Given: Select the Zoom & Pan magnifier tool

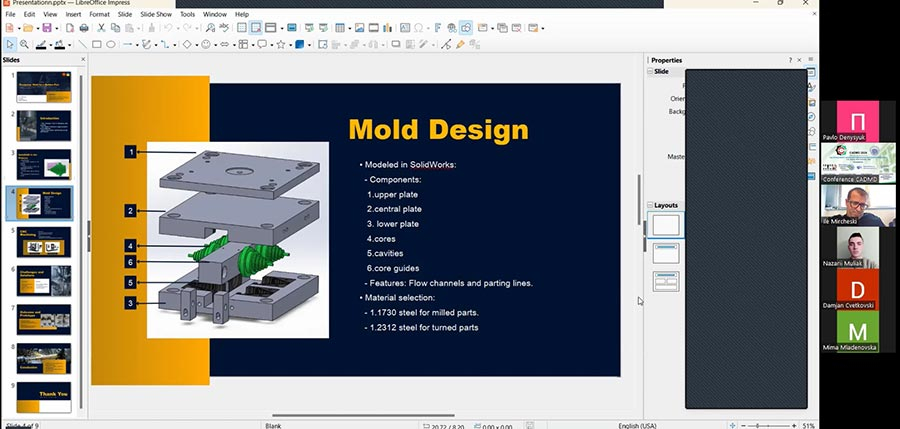Looking at the screenshot, I should (x=24, y=44).
